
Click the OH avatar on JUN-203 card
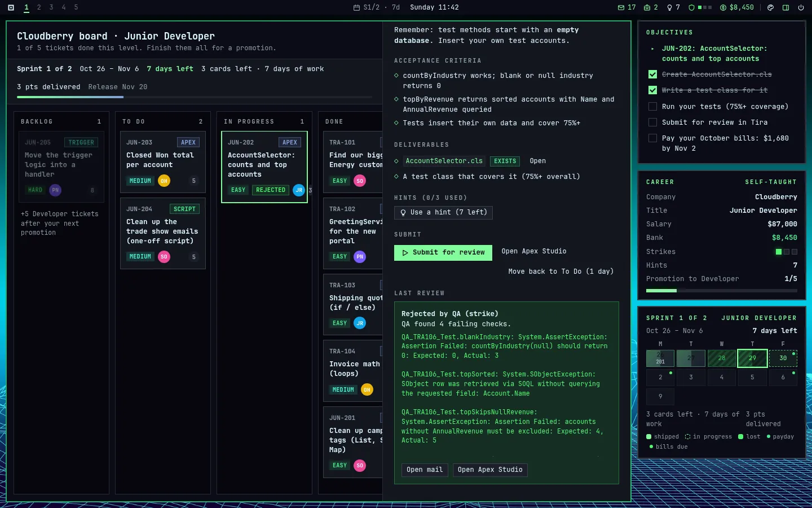(x=164, y=181)
